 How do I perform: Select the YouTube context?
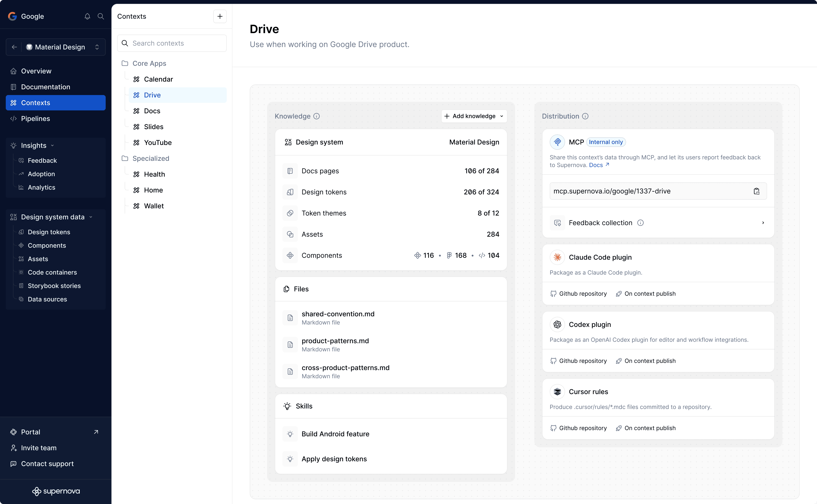pyautogui.click(x=177, y=143)
